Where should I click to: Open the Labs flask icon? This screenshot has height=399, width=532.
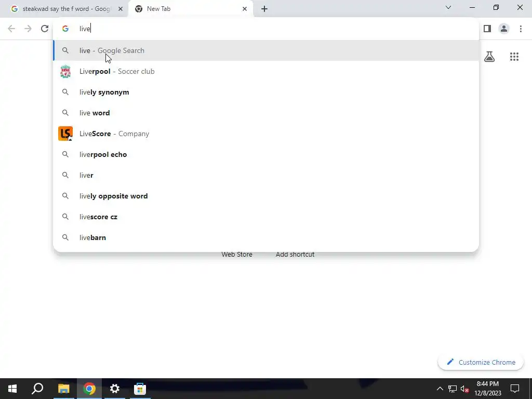click(x=489, y=57)
